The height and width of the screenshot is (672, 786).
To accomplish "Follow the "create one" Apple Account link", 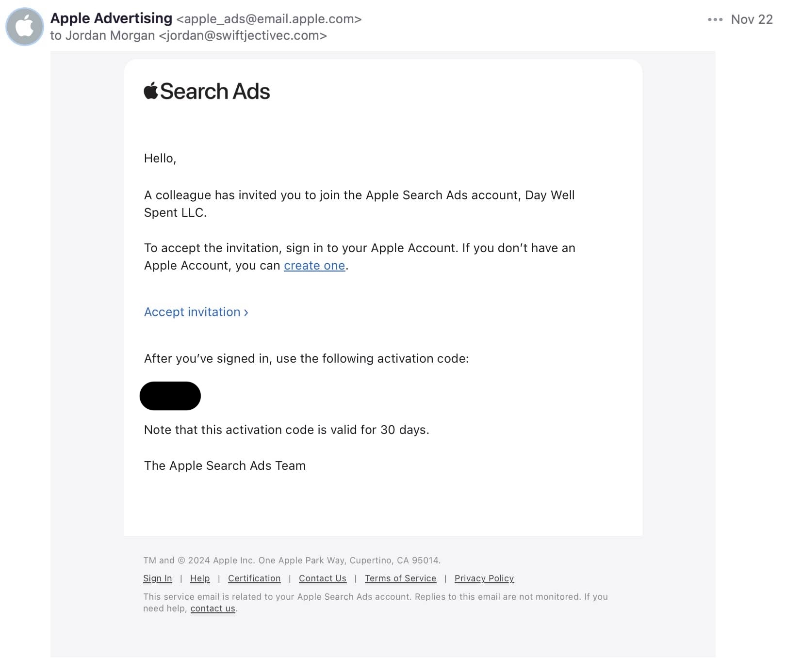I will pyautogui.click(x=314, y=266).
